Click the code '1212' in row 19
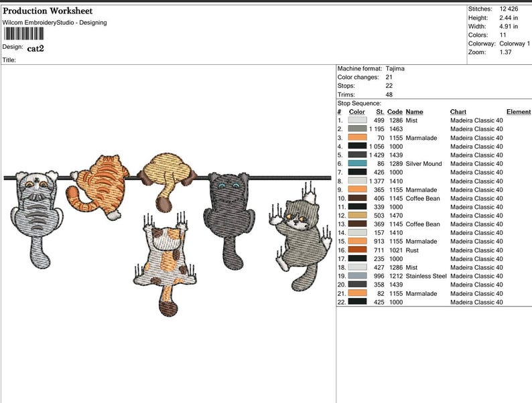This screenshot has height=403, width=532. [x=395, y=276]
